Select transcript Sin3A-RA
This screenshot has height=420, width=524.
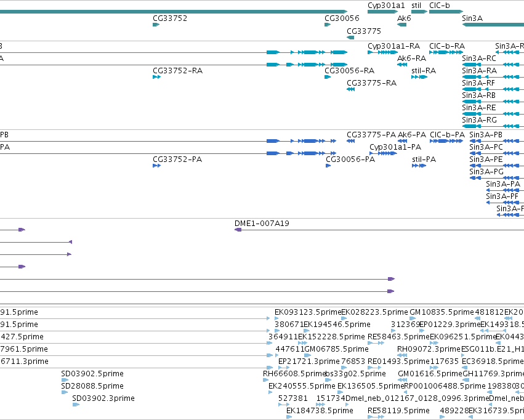click(x=493, y=77)
